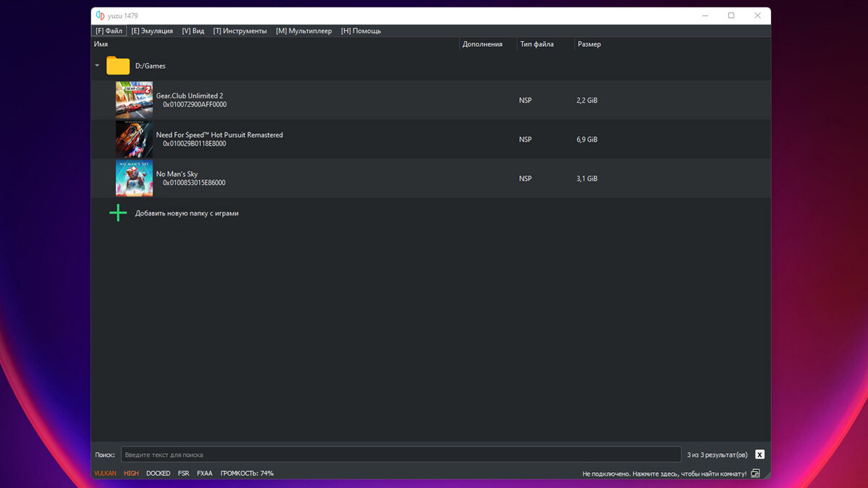Open the [M] Мультиплеер menu
This screenshot has height=488, width=868.
coord(304,31)
